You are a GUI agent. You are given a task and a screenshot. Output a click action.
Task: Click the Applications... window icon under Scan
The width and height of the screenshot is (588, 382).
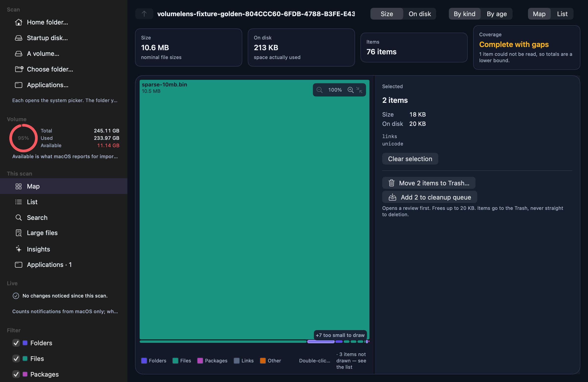(19, 85)
